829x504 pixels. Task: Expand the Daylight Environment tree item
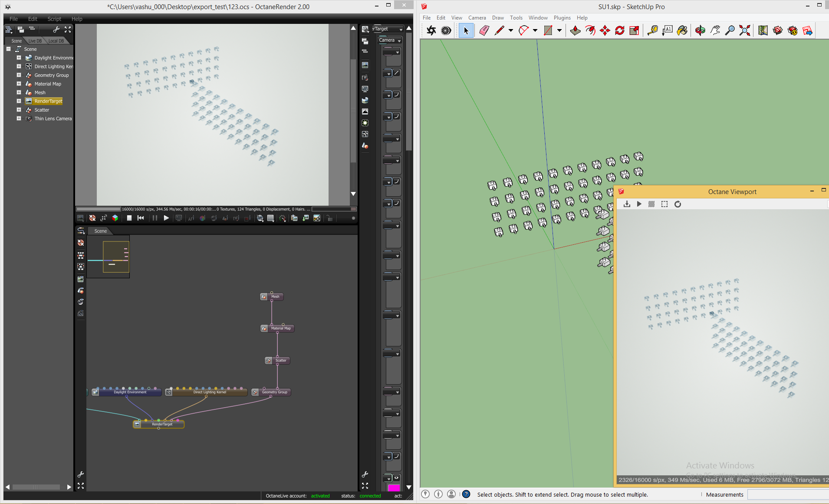click(x=19, y=57)
